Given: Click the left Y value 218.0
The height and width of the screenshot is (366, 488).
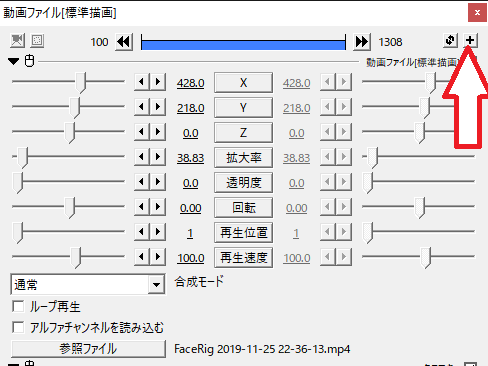Looking at the screenshot, I should [190, 108].
